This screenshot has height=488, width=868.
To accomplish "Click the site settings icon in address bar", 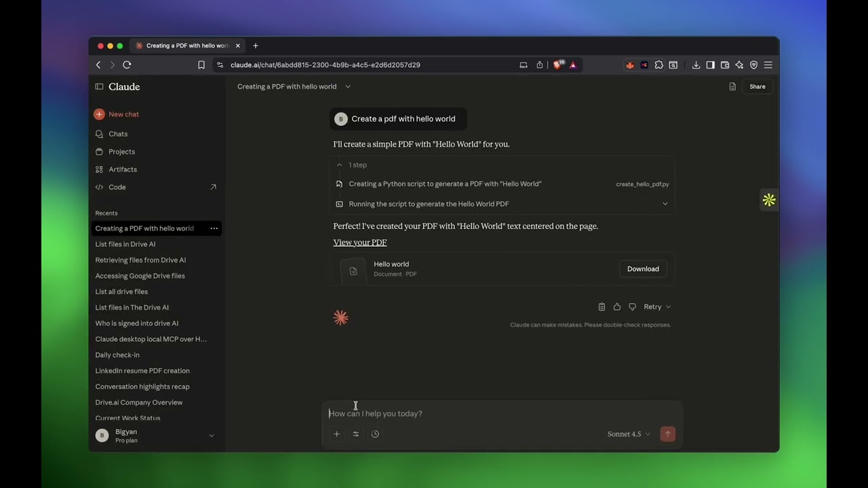I will pyautogui.click(x=220, y=65).
